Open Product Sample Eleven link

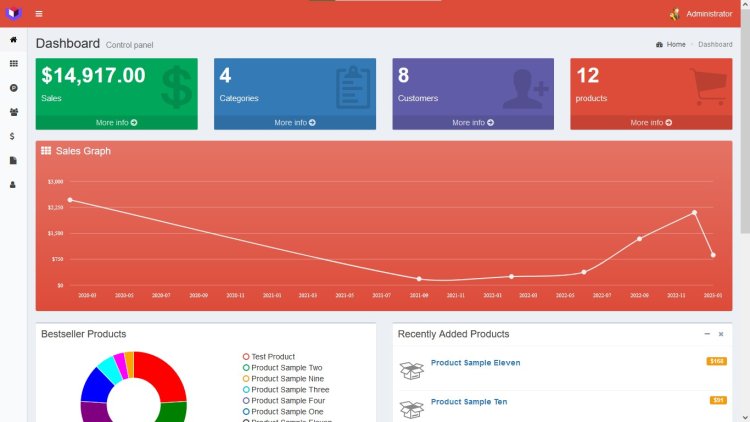[x=475, y=363]
